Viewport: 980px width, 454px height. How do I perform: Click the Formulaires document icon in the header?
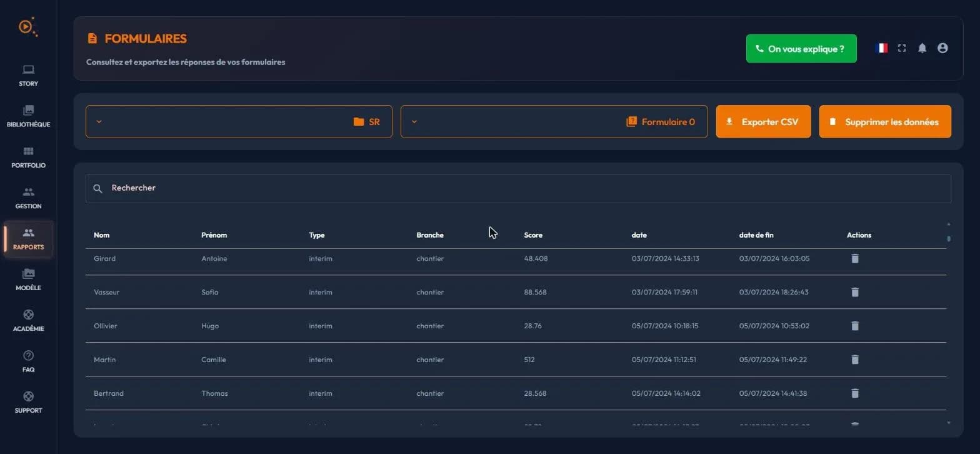click(x=92, y=39)
